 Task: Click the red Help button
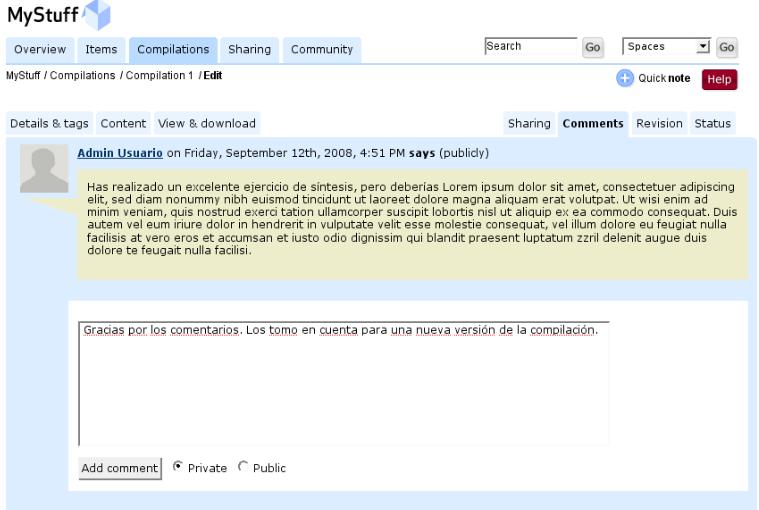tap(719, 80)
